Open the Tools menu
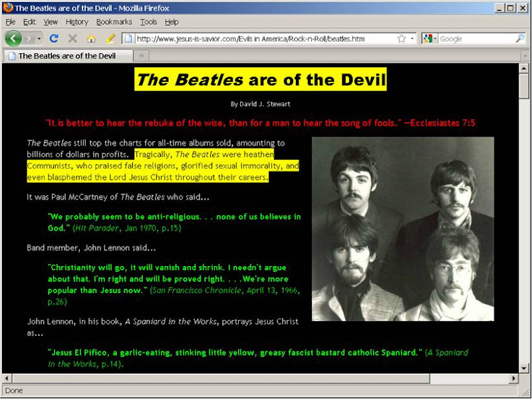 (148, 21)
